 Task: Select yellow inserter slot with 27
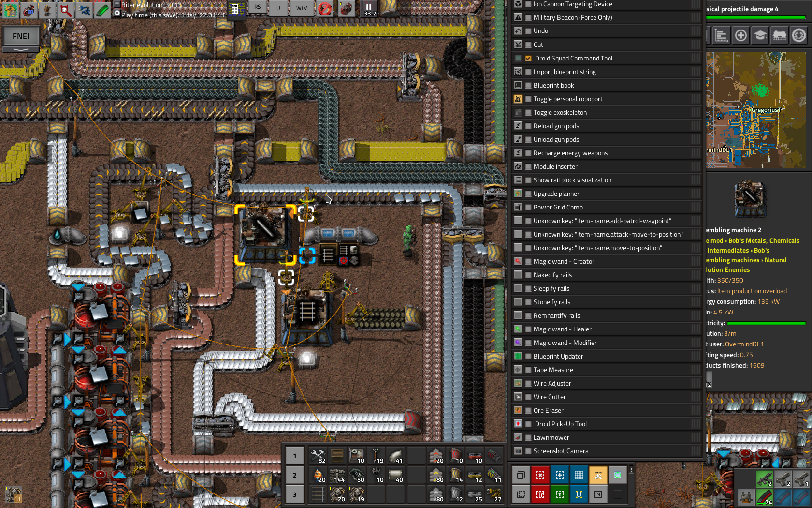(494, 494)
